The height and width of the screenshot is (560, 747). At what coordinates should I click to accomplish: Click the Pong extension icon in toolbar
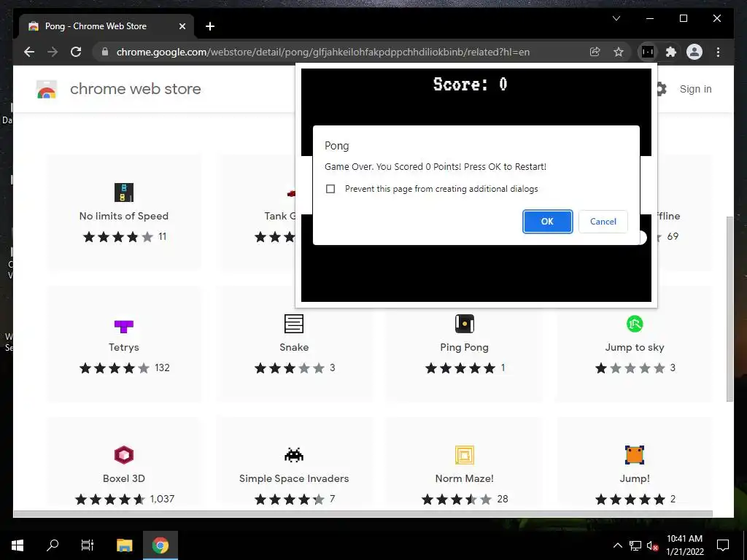point(648,52)
